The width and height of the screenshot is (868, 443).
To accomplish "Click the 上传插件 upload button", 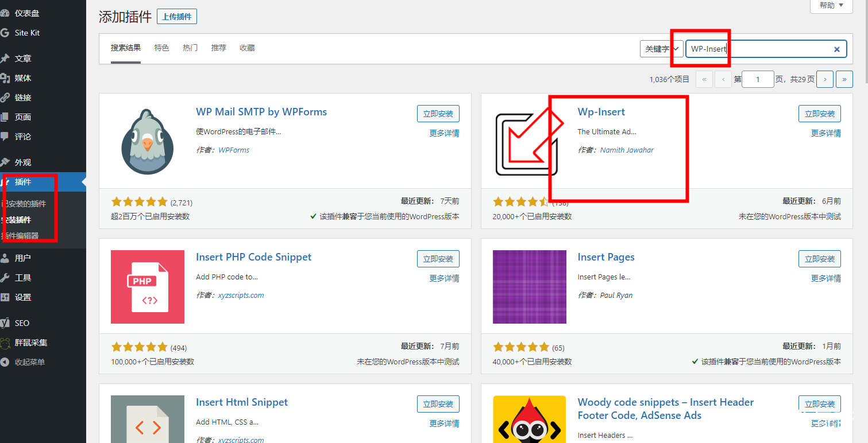I will (177, 17).
